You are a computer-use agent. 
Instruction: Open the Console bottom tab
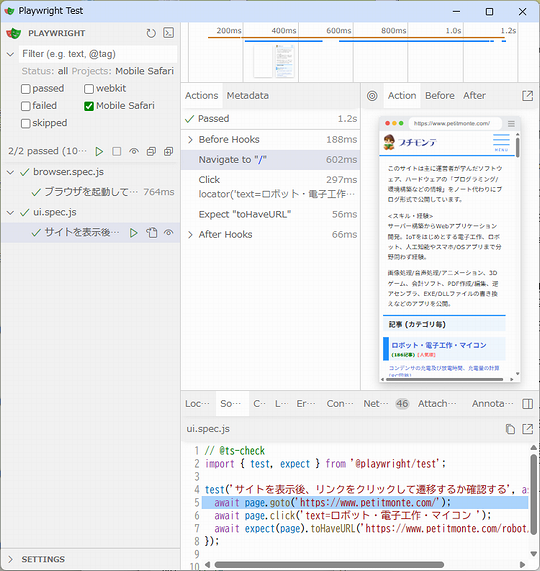(x=340, y=404)
